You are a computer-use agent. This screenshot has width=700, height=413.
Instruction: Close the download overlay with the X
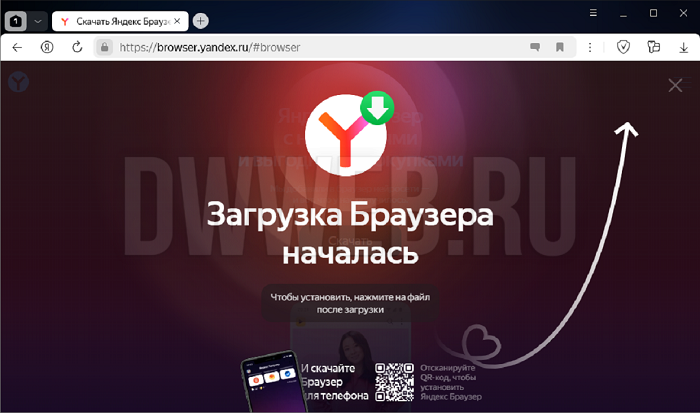tap(675, 85)
